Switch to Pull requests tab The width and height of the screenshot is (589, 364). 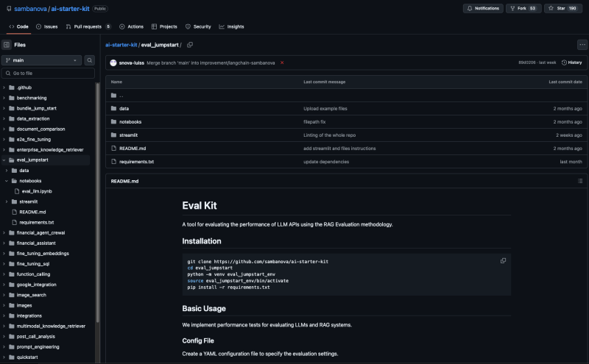pos(88,26)
